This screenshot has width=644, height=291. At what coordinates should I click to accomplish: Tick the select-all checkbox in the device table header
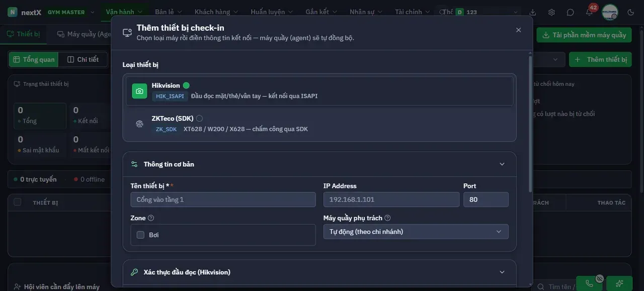pyautogui.click(x=18, y=202)
